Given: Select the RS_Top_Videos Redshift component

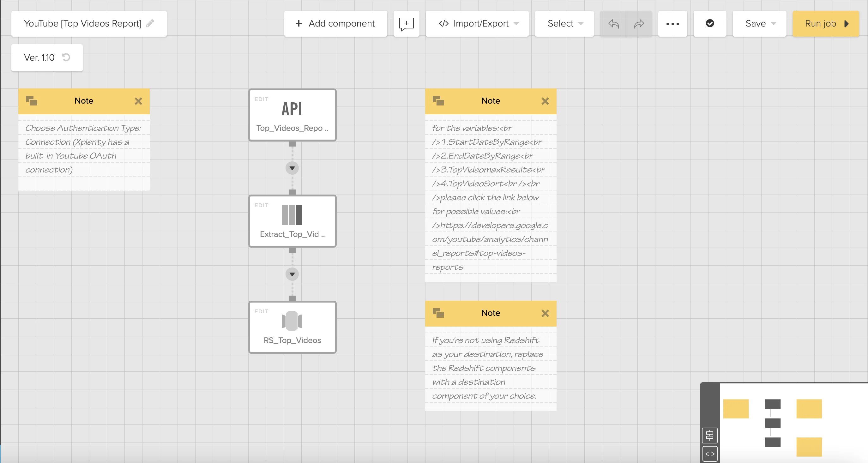Looking at the screenshot, I should pos(292,327).
